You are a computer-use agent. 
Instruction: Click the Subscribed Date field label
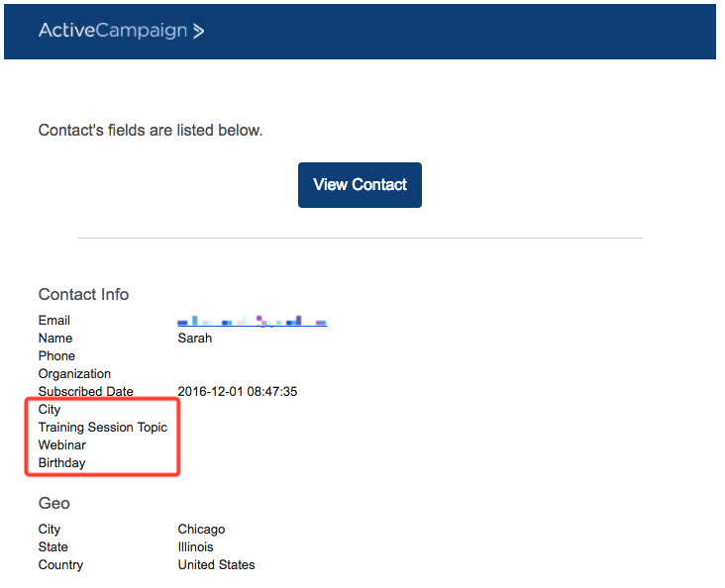85,392
